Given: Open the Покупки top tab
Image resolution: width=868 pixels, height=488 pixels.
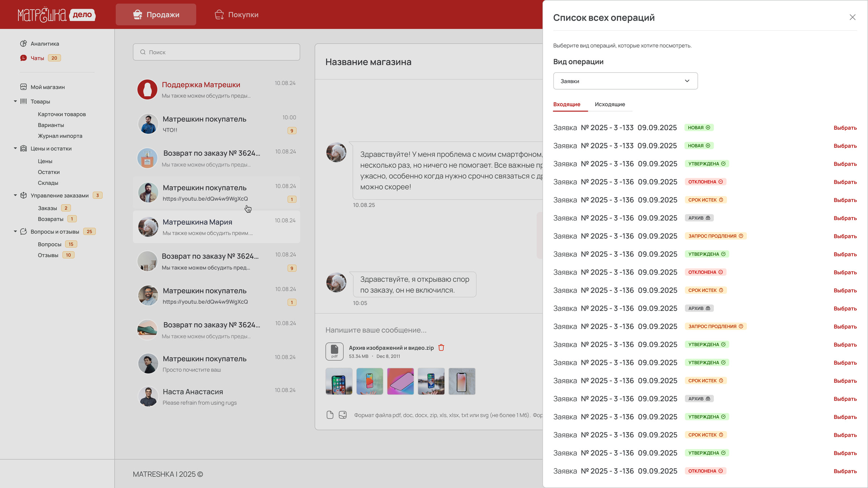Looking at the screenshot, I should [x=237, y=14].
